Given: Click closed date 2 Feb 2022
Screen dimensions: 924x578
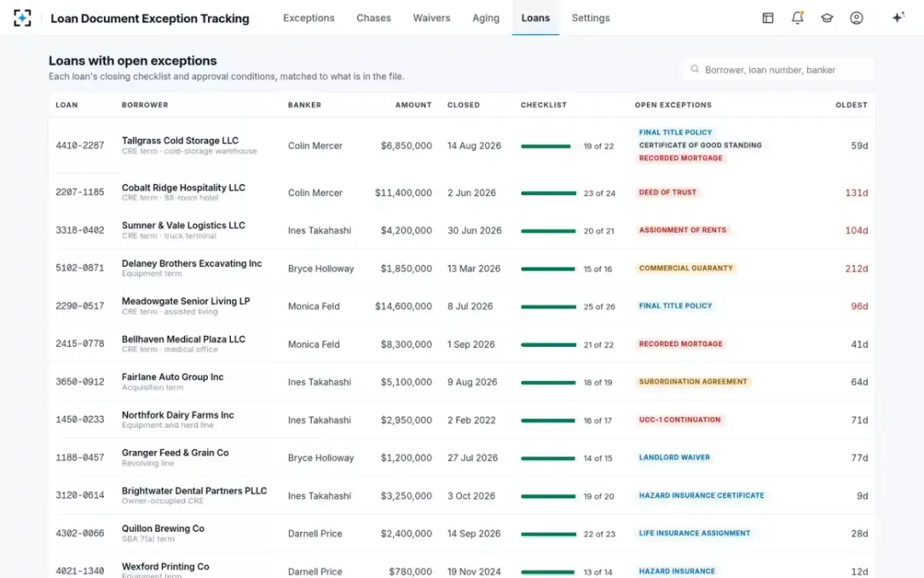Looking at the screenshot, I should click(x=472, y=420).
